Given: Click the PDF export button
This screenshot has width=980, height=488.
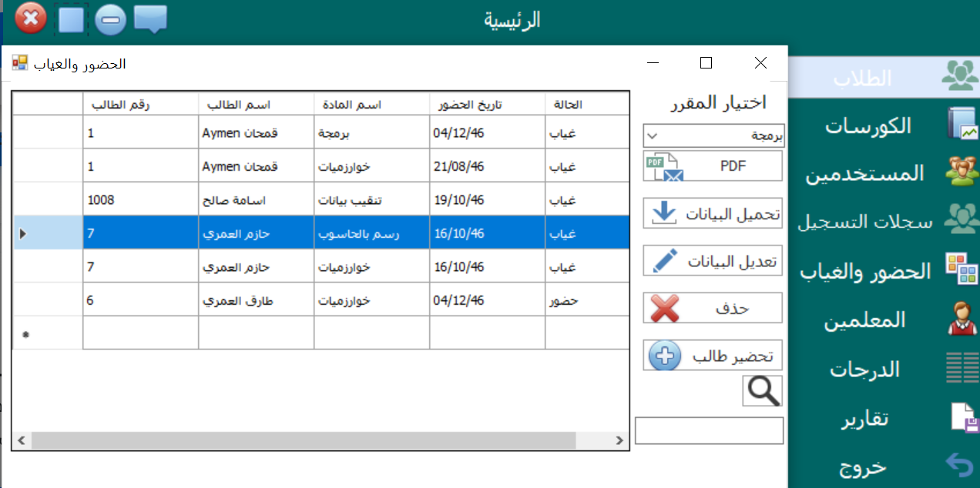Looking at the screenshot, I should 713,165.
